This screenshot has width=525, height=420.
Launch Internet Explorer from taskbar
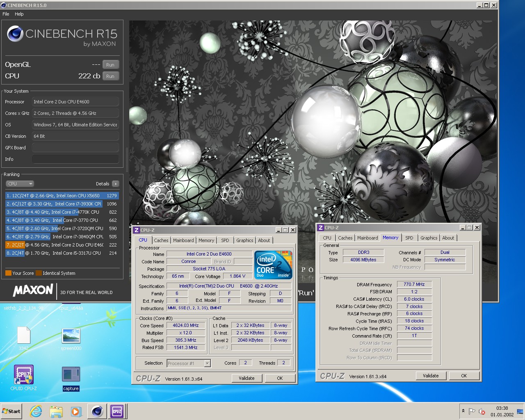(x=36, y=411)
